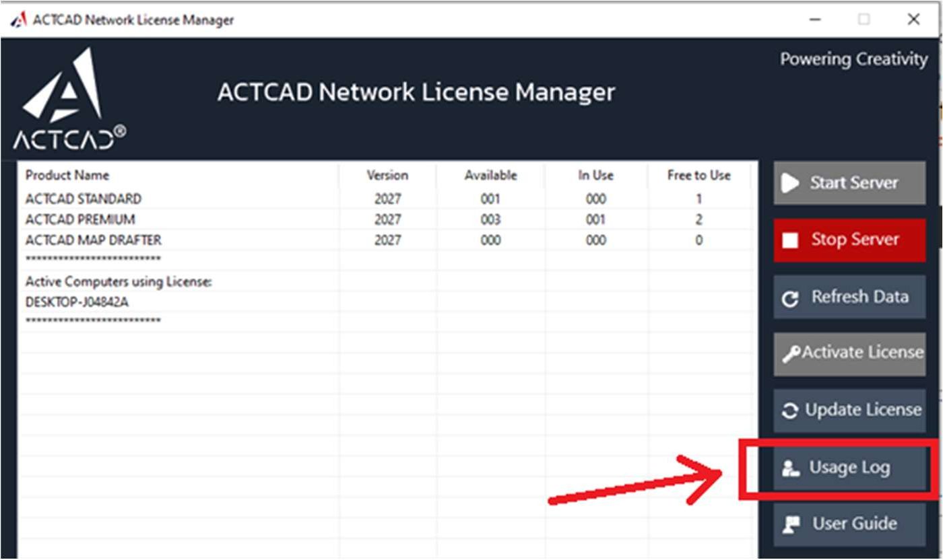Click the white square stop icon
Screen dimensions: 943x560
coord(790,240)
